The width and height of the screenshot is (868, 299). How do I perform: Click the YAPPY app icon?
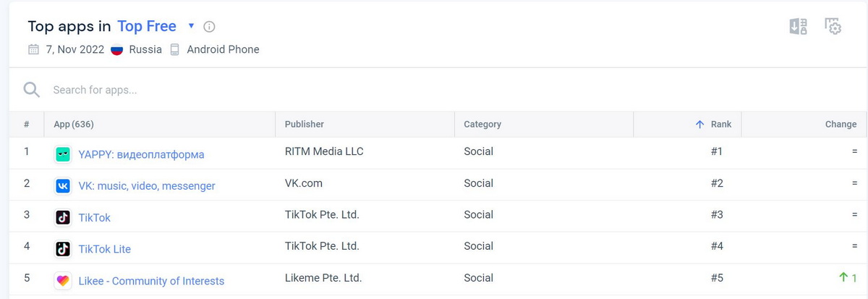tap(63, 154)
